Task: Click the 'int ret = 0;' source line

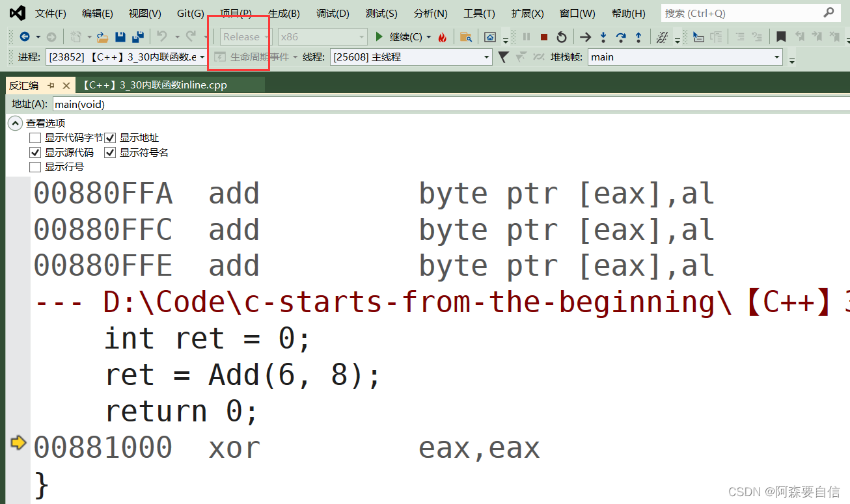Action: (208, 339)
